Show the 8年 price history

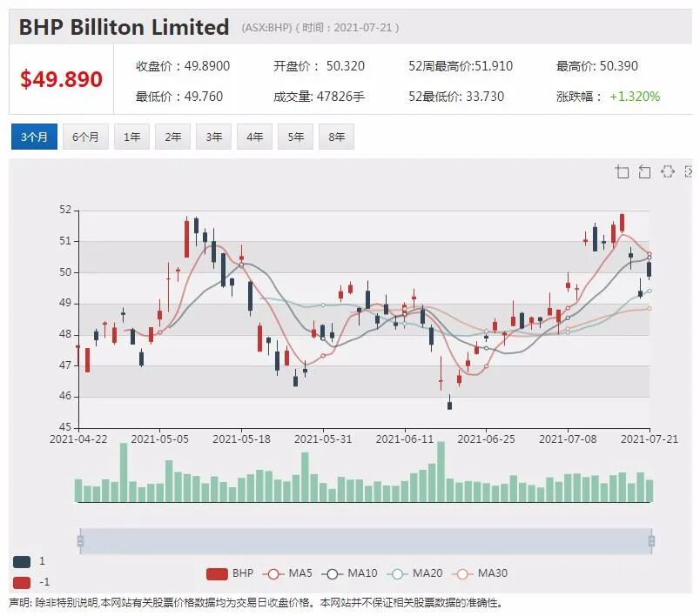337,137
